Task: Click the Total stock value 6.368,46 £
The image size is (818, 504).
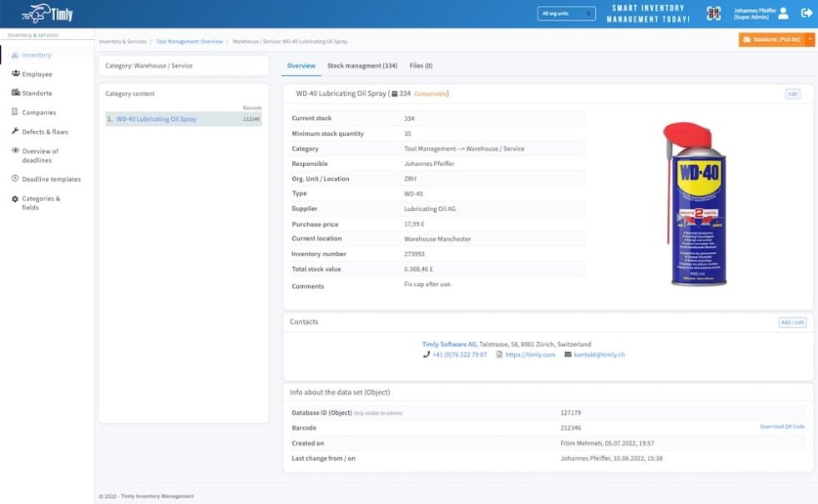Action: pos(418,270)
